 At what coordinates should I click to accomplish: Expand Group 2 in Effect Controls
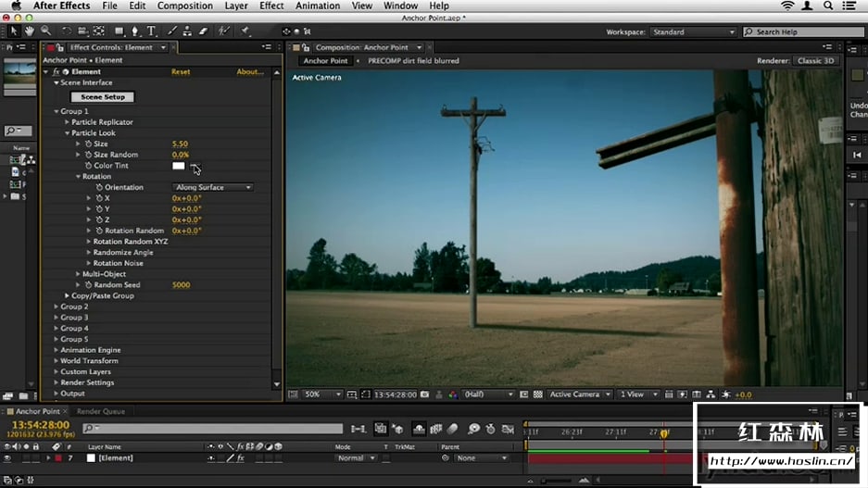[x=56, y=307]
